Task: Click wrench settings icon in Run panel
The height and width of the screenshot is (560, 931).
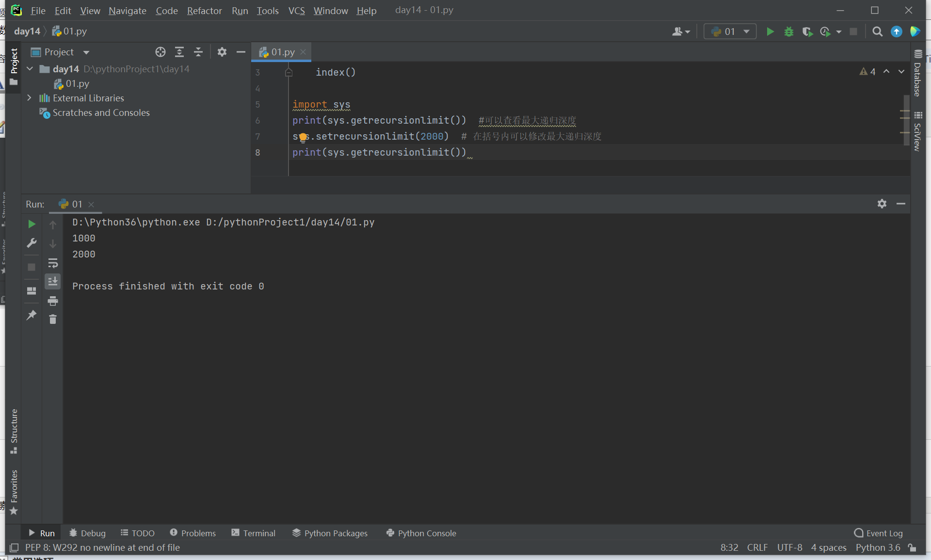Action: pos(32,243)
